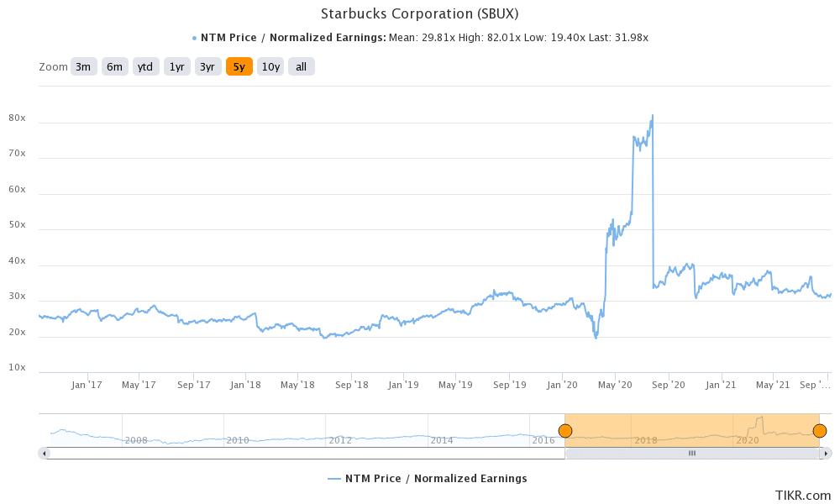Click the Jan '21 axis label
This screenshot has height=504, width=840.
(721, 385)
